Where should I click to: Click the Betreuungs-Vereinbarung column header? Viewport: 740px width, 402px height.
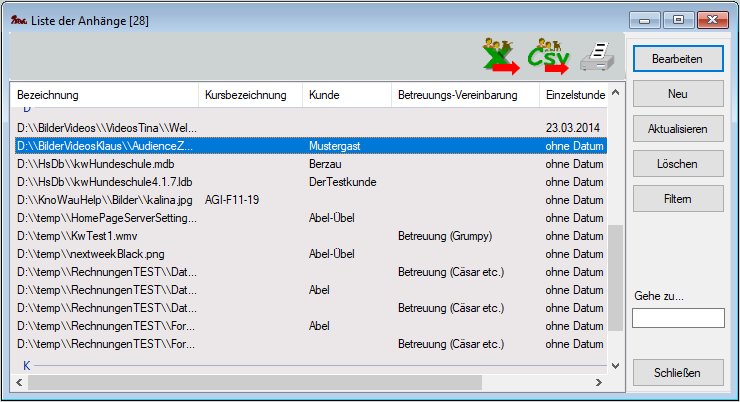click(x=465, y=95)
